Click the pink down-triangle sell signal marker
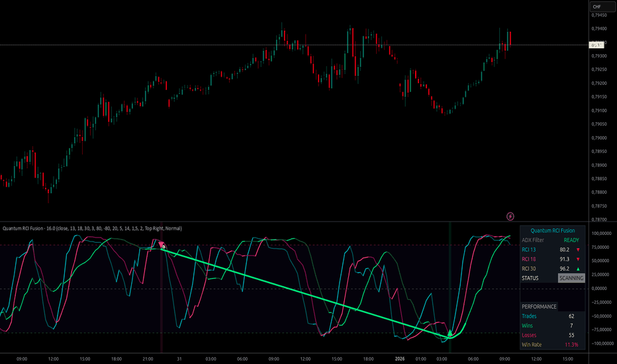Image resolution: width=617 pixels, height=364 pixels. [x=162, y=245]
